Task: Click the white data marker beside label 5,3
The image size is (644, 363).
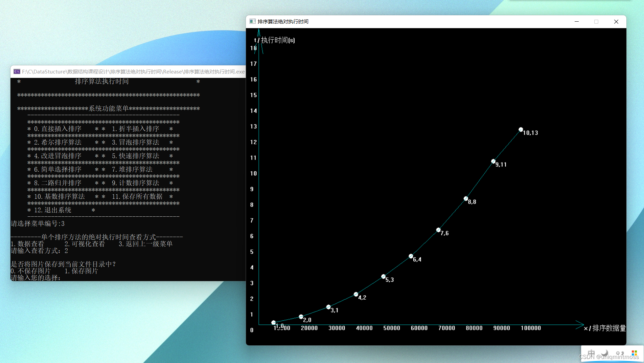Action: pos(383,277)
